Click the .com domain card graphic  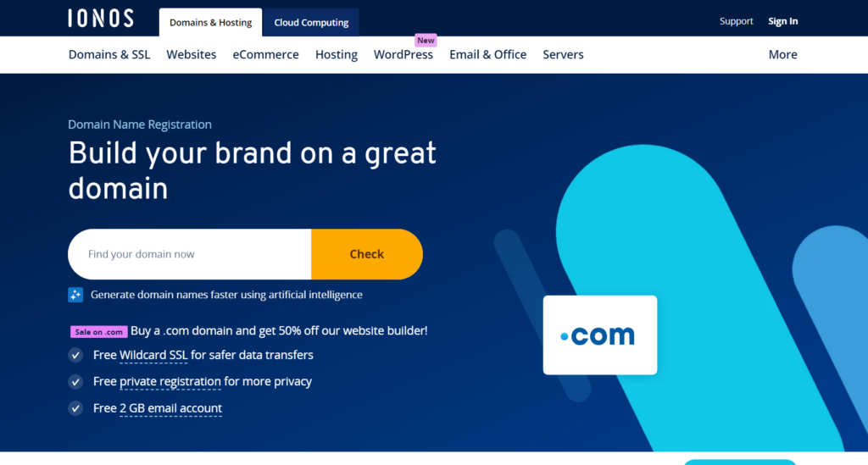click(x=600, y=335)
